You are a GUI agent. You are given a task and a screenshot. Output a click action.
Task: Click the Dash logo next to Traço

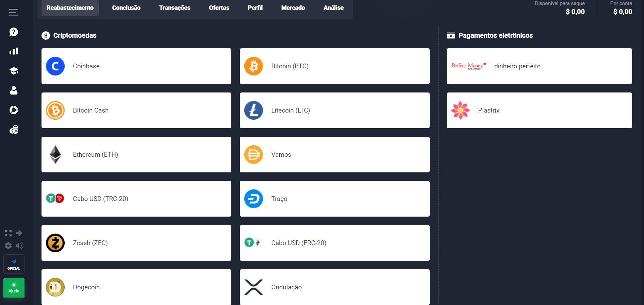tap(253, 199)
